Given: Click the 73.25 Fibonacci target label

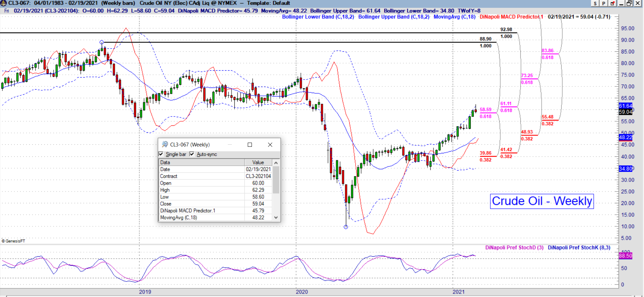Looking at the screenshot, I should [x=527, y=75].
